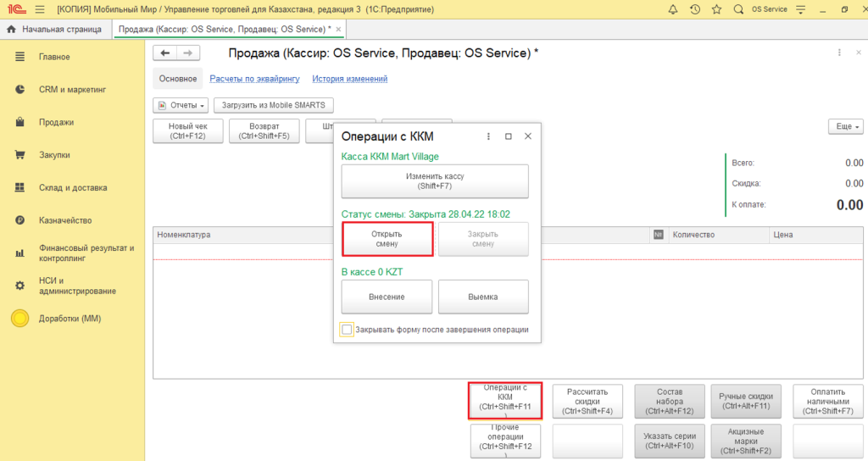The width and height of the screenshot is (868, 461).
Task: Click Загрузить из Mobile SMARTS button
Action: point(274,105)
